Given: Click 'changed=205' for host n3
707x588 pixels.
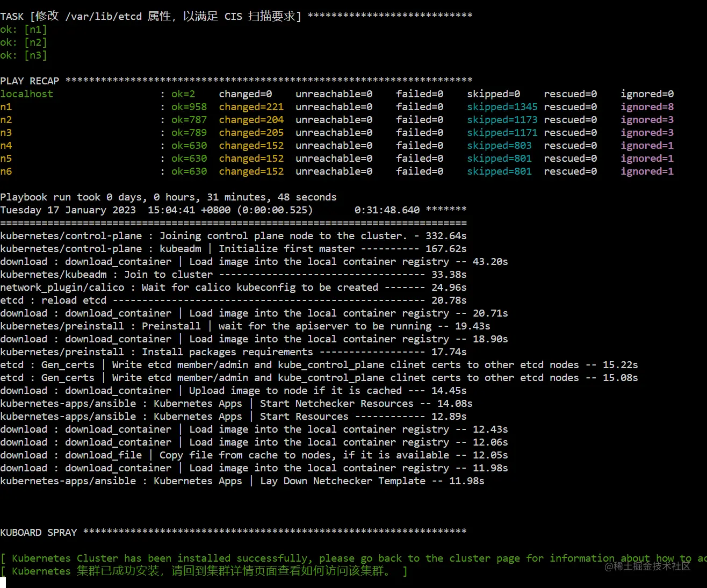Looking at the screenshot, I should (251, 133).
